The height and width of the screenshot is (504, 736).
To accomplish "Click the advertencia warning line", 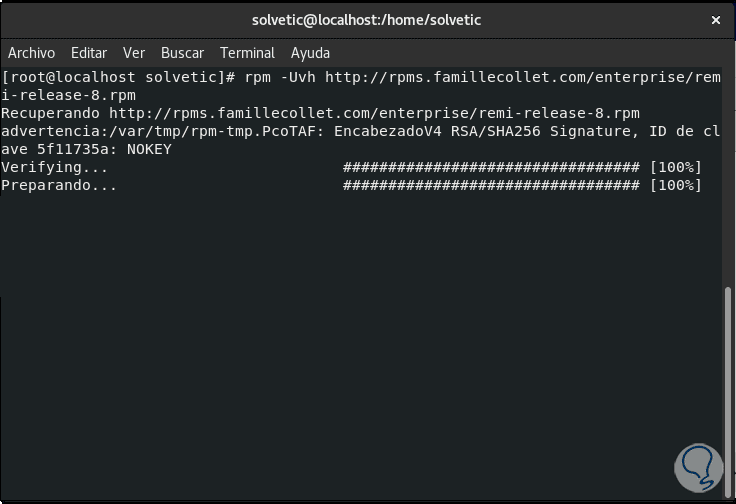I will (360, 131).
